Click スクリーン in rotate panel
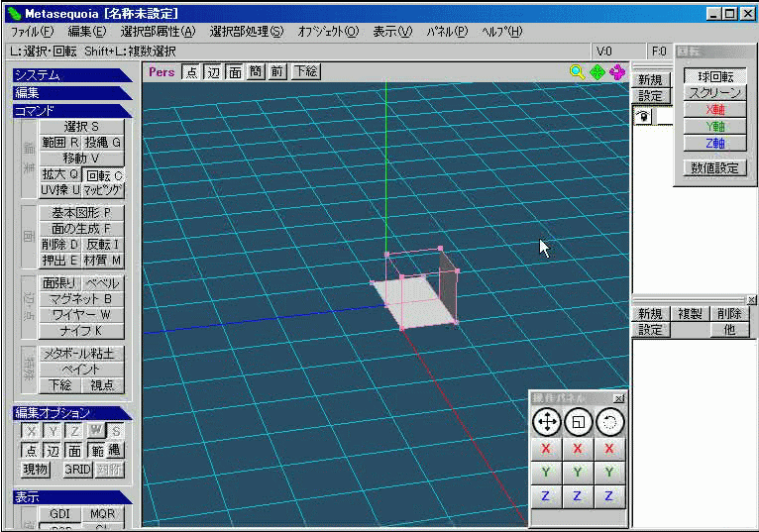 [x=715, y=93]
